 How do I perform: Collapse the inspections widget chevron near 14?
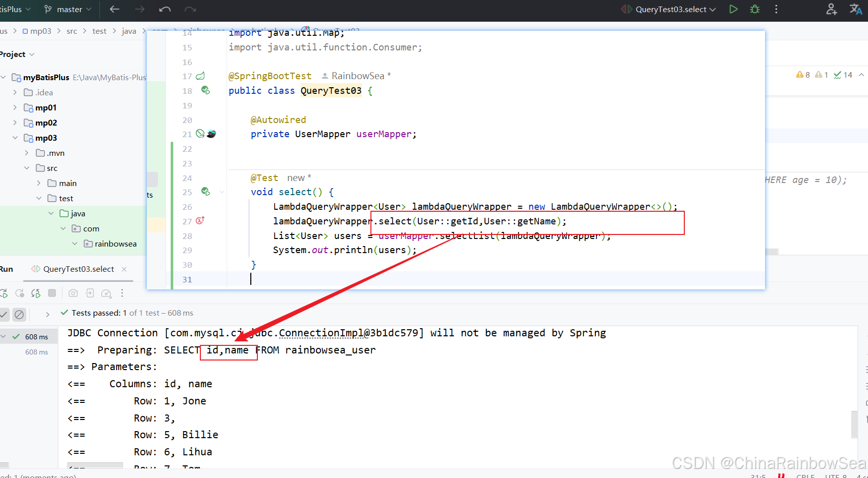tap(861, 75)
